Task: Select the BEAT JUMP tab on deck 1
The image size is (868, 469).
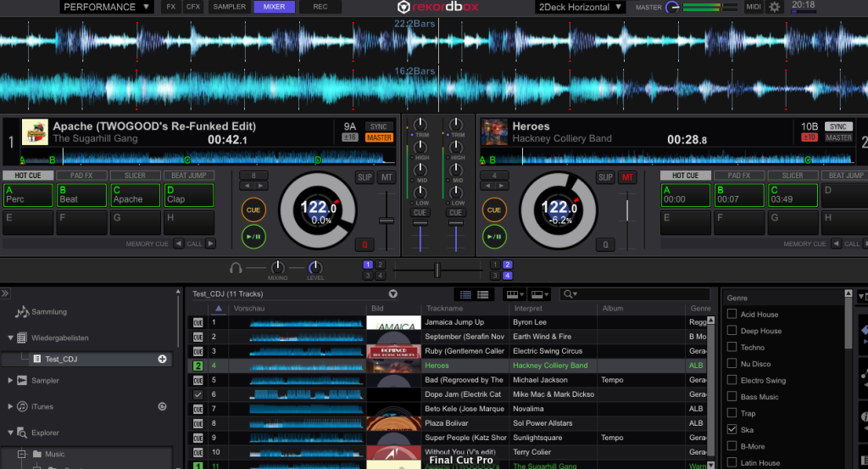Action: click(188, 176)
